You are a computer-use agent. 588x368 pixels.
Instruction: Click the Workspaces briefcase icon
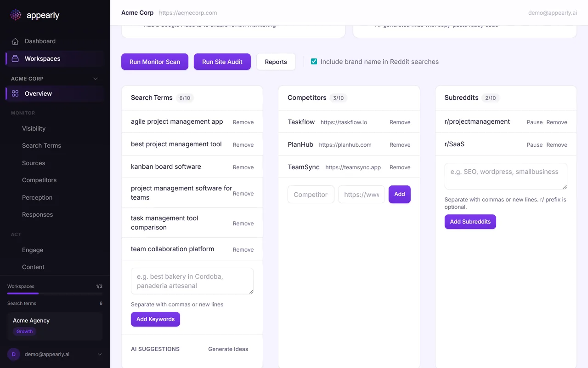click(x=15, y=58)
